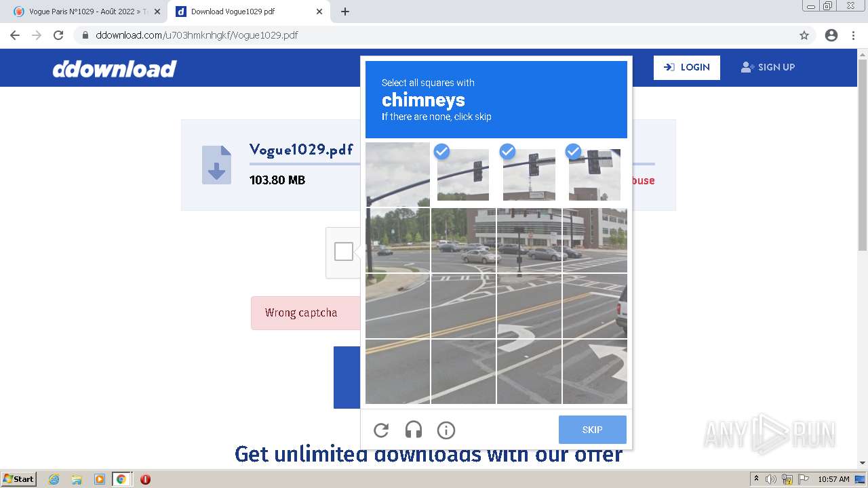
Task: Switch to the Download Vogue1029 pdf tab
Action: click(x=248, y=12)
